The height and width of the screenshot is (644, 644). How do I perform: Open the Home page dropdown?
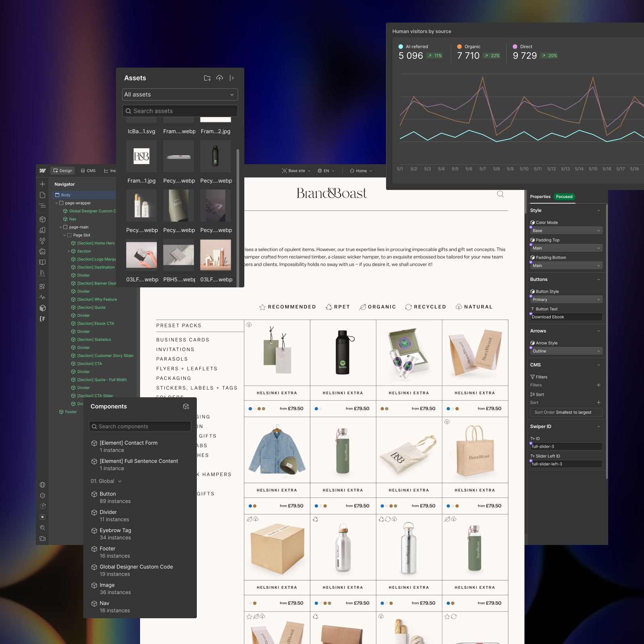click(361, 171)
